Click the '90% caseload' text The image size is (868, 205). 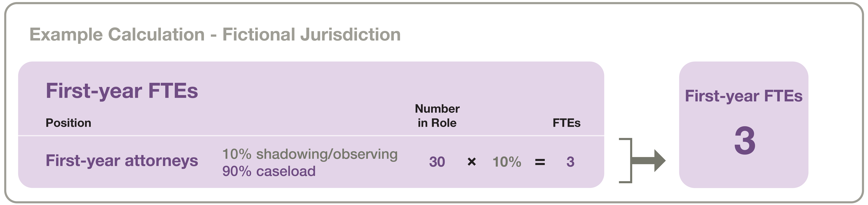(269, 171)
